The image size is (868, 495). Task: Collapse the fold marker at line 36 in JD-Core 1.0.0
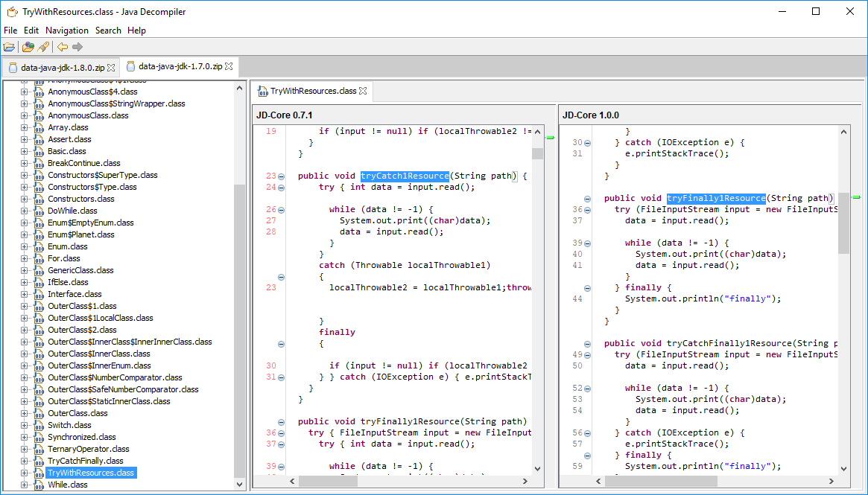pyautogui.click(x=587, y=210)
